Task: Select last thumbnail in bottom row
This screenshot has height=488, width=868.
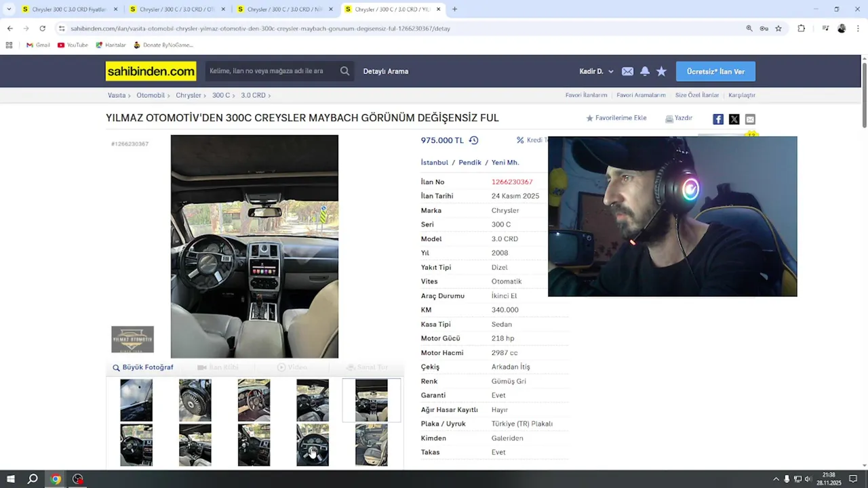Action: [x=372, y=445]
